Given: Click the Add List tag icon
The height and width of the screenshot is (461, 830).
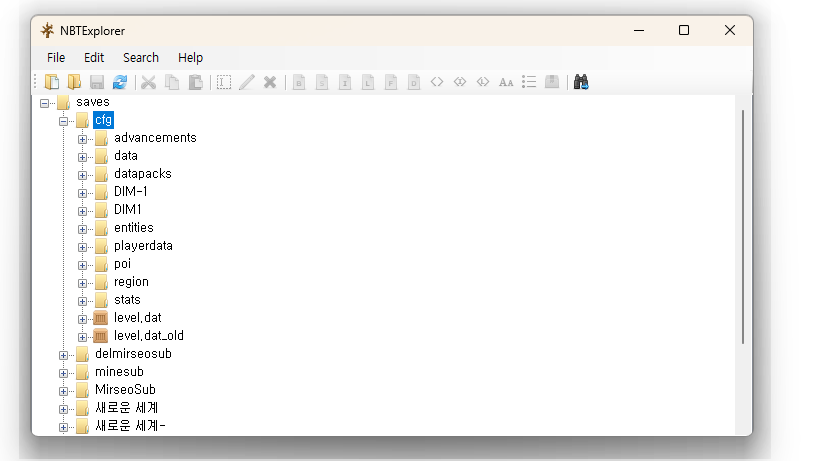Looking at the screenshot, I should click(529, 82).
